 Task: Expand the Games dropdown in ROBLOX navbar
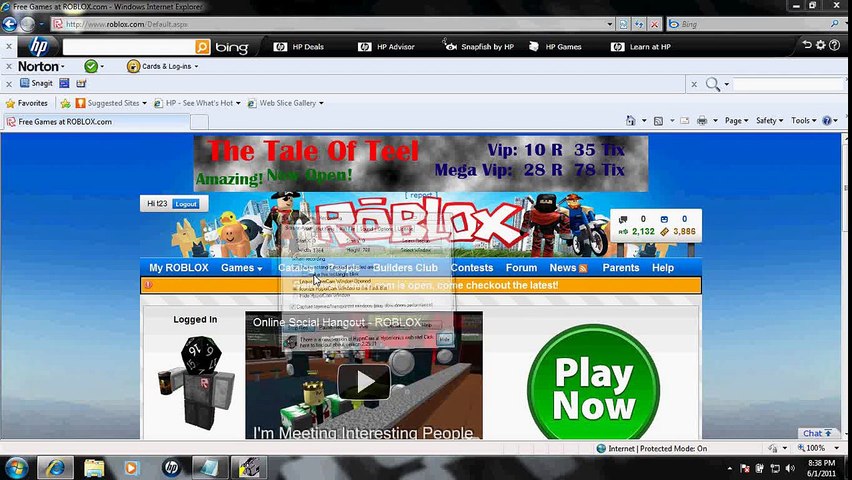[x=242, y=268]
